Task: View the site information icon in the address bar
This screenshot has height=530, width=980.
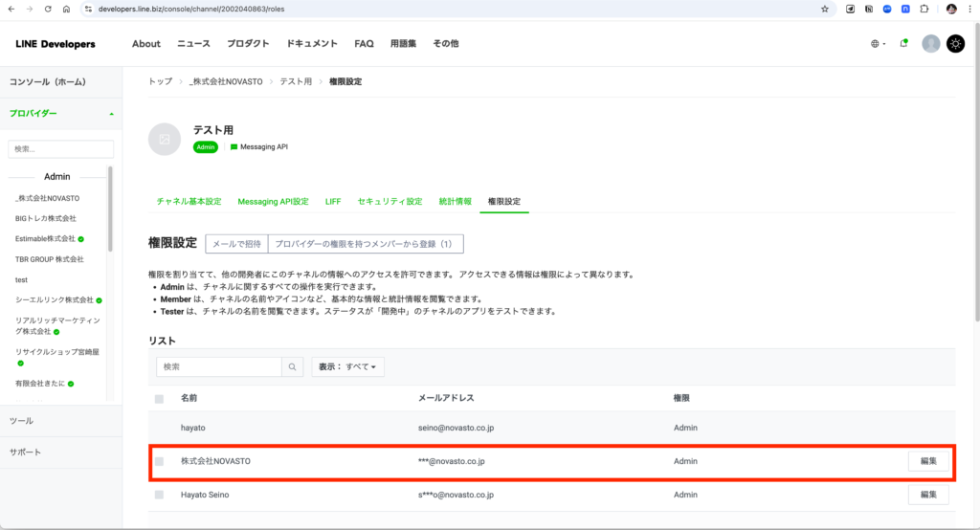Action: tap(88, 9)
